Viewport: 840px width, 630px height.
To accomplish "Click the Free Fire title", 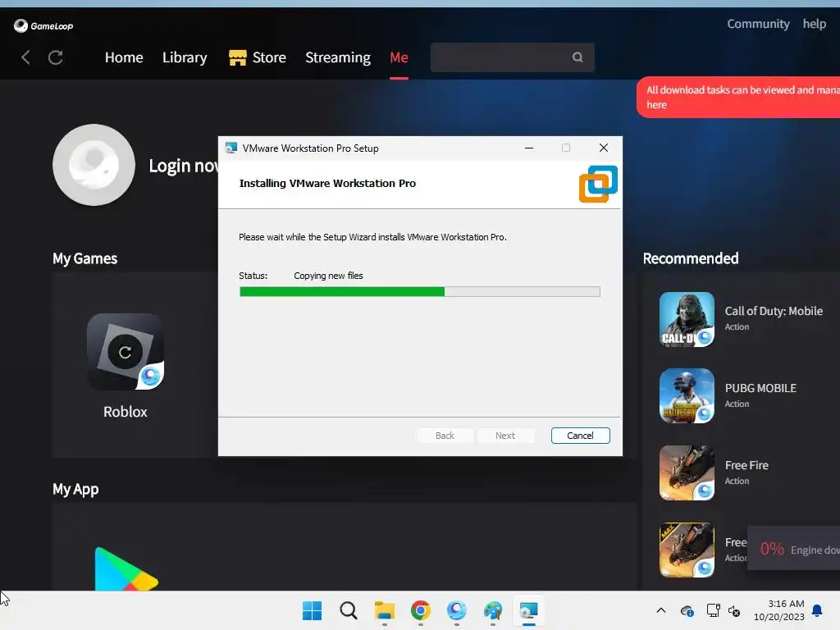I will 746,466.
